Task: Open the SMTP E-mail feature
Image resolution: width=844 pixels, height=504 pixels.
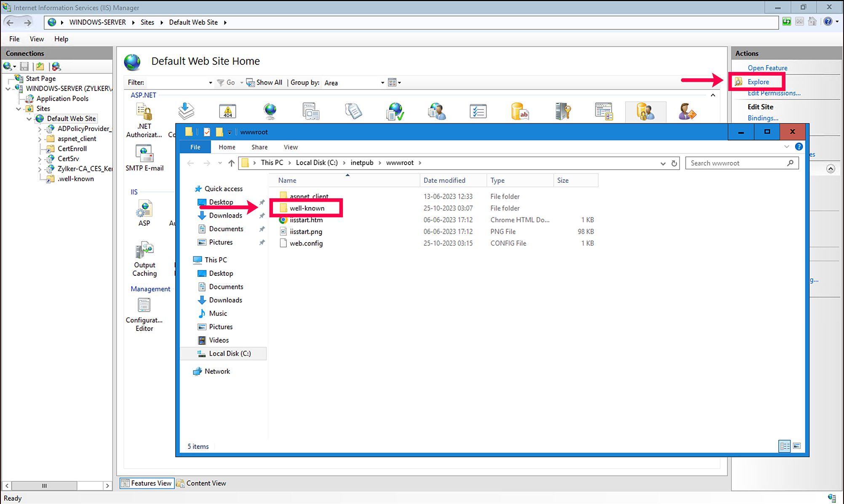Action: tap(144, 153)
